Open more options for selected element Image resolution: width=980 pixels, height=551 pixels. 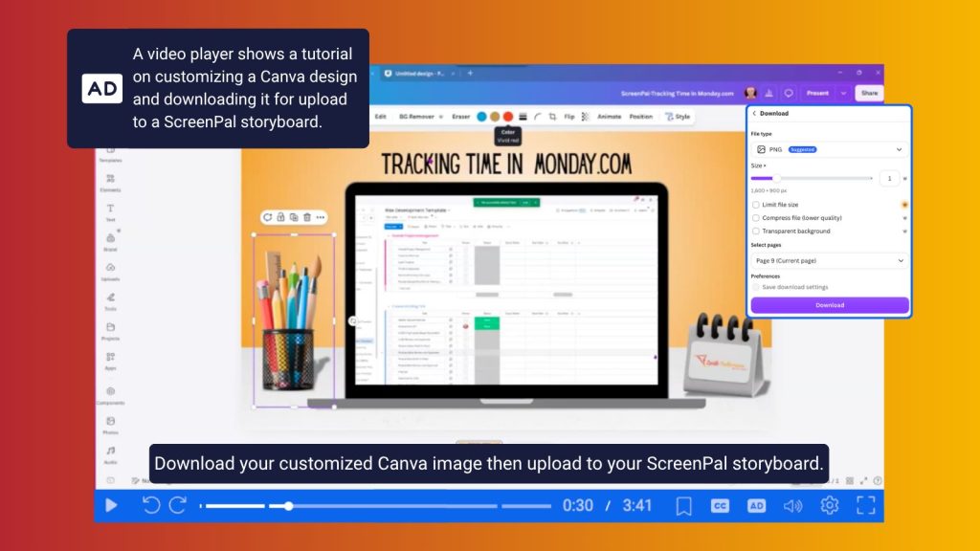click(321, 217)
